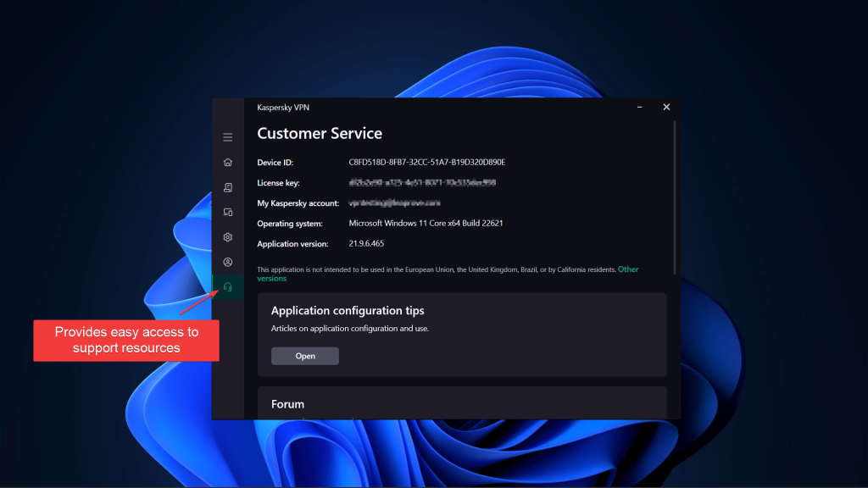
Task: Select the Customer Service headset icon
Action: click(227, 286)
